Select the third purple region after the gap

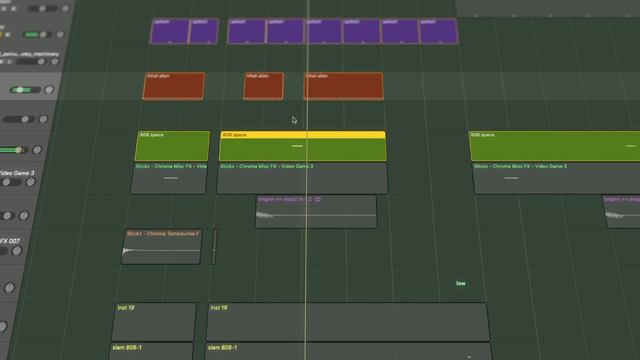tap(246, 31)
